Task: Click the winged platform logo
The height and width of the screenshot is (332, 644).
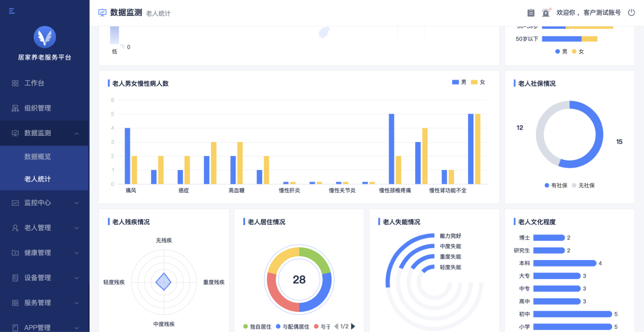Action: tap(45, 37)
